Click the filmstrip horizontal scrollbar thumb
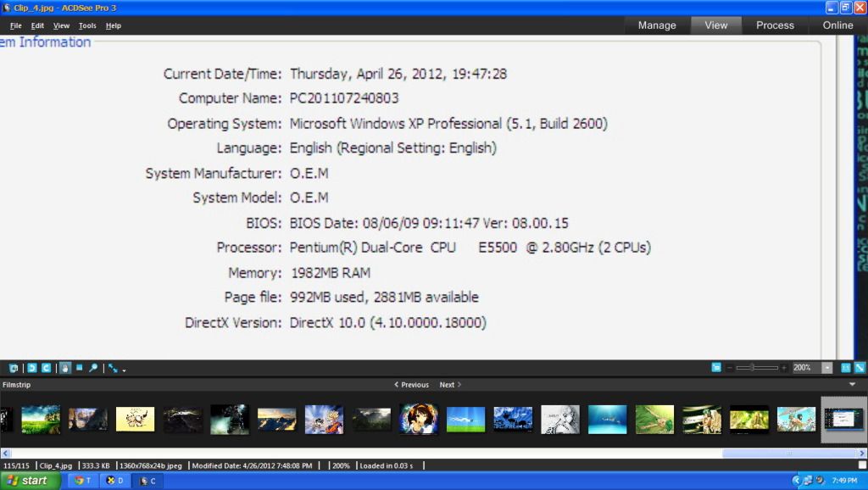The height and width of the screenshot is (490, 868). point(789,453)
